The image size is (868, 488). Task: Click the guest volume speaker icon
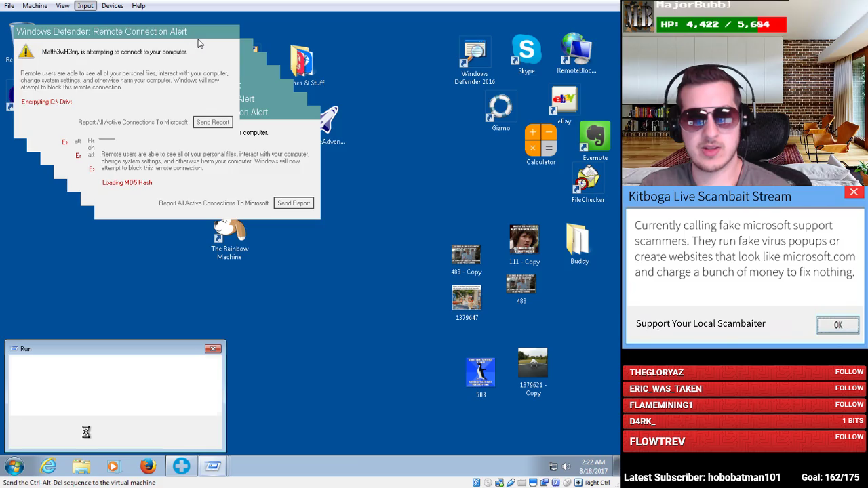[566, 466]
